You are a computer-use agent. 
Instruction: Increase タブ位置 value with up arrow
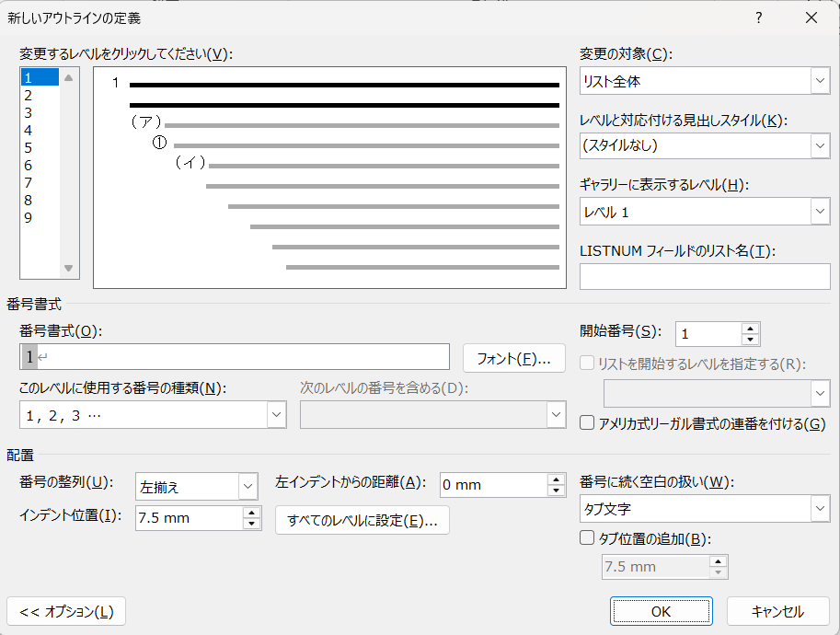click(x=718, y=561)
